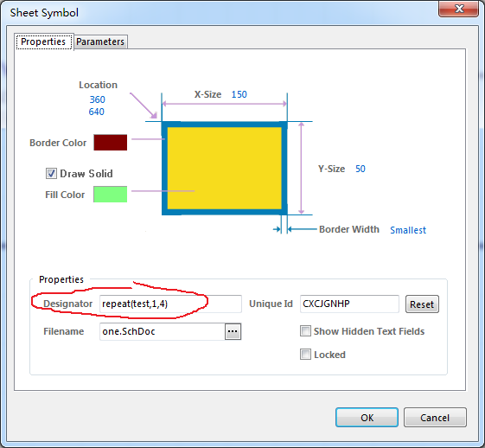Screen dimensions: 485x448
Task: Open the Fill Color swatch
Action: click(111, 195)
